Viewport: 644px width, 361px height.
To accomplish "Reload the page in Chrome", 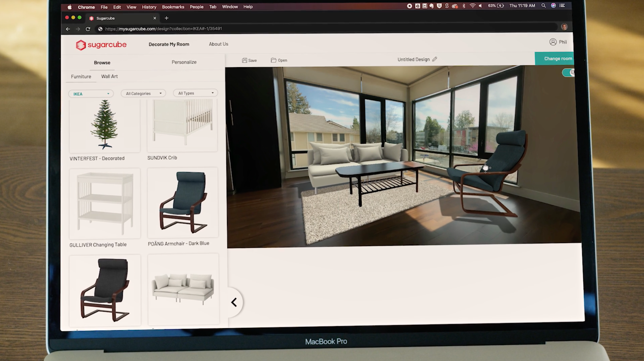I will pyautogui.click(x=88, y=29).
